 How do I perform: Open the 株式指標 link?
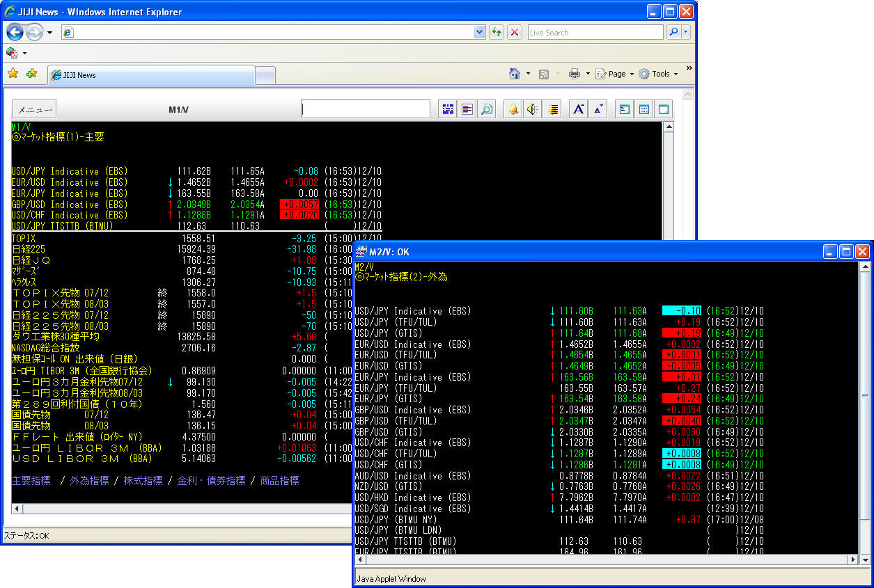click(143, 481)
